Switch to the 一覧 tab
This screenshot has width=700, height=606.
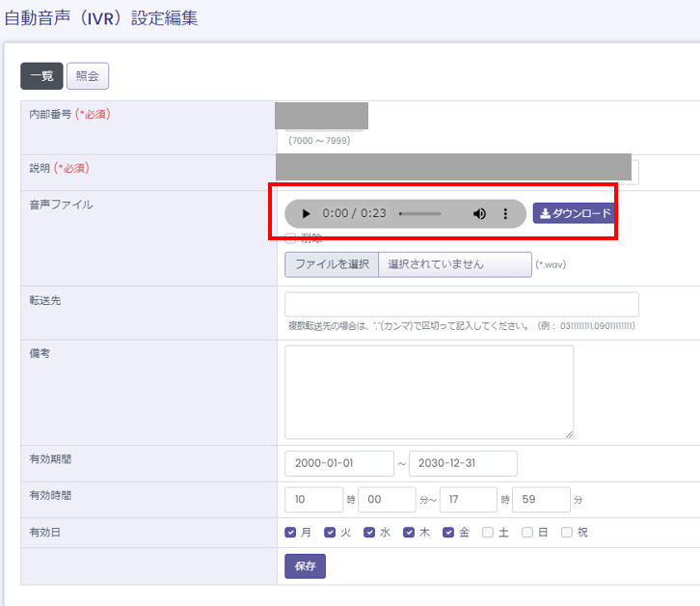(41, 76)
